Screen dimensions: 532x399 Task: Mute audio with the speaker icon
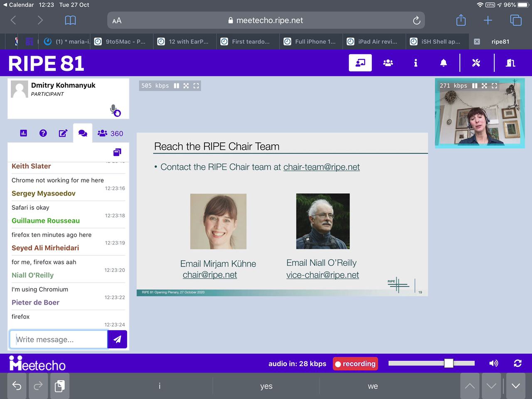click(x=493, y=363)
